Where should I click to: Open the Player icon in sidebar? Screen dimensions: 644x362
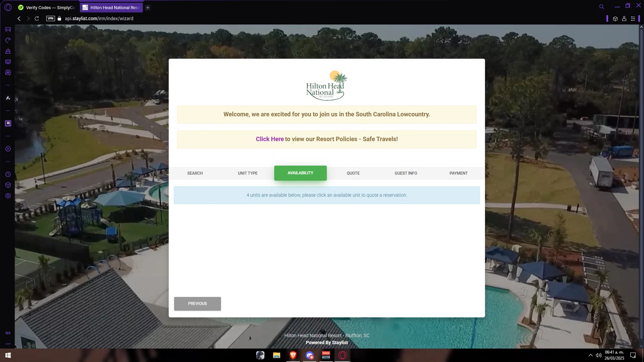coord(8,149)
